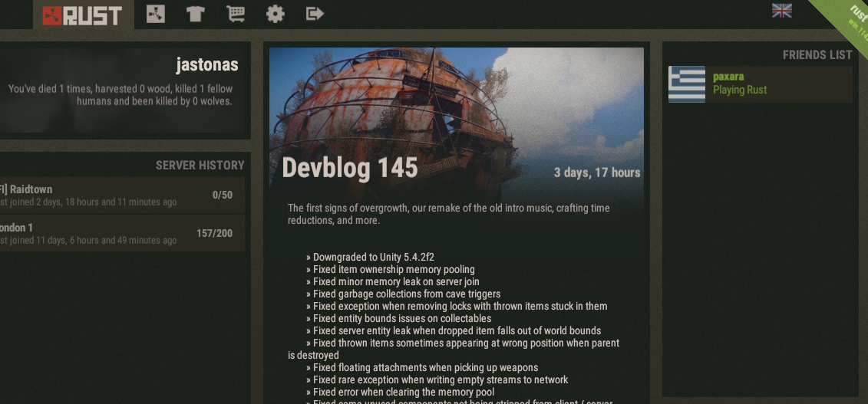This screenshot has height=404, width=868.
Task: Click 'Fixed error when clearing the memory pool'
Action: (401, 392)
